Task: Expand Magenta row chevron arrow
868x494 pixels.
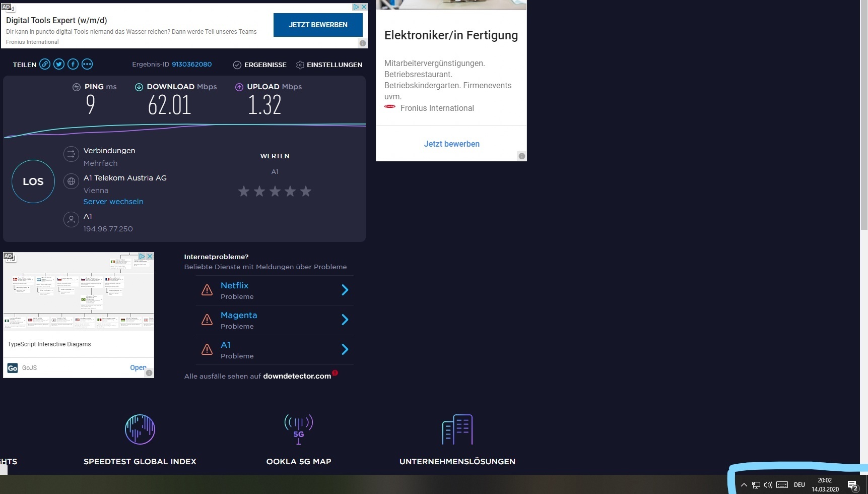Action: [x=345, y=320]
